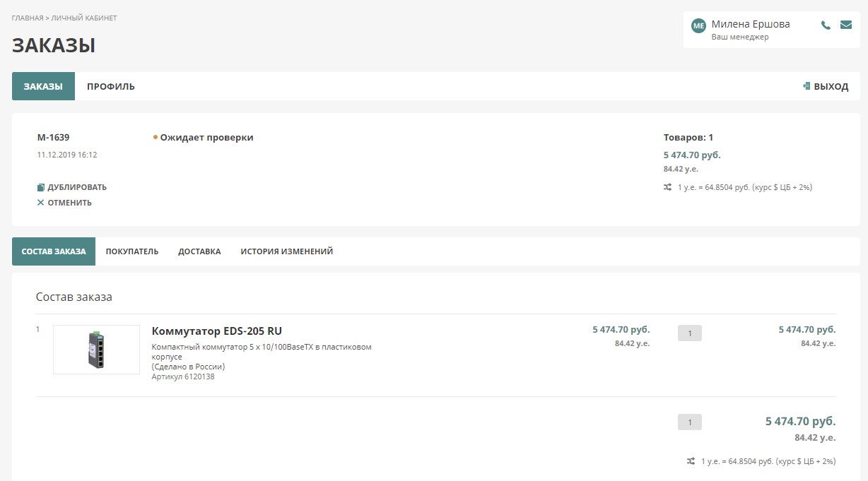The height and width of the screenshot is (481, 868).
Task: Click the exit door icon beside Выход
Action: [x=806, y=86]
